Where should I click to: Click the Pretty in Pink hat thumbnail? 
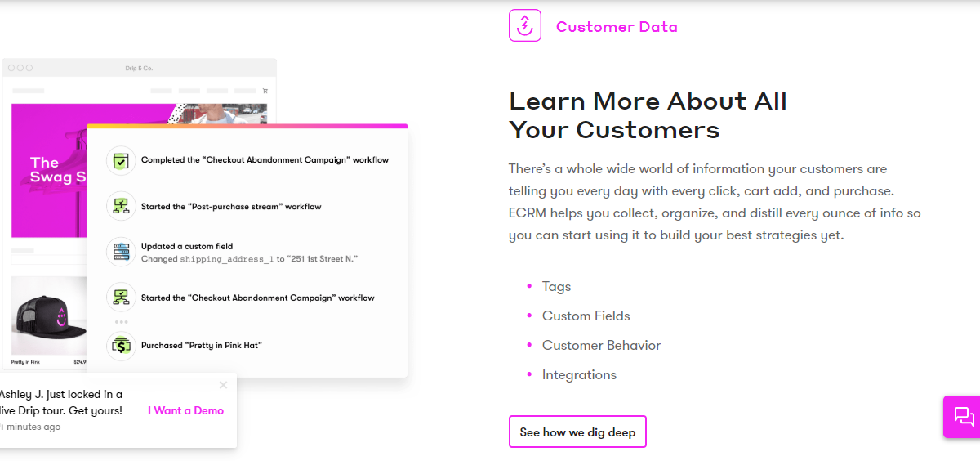(50, 316)
